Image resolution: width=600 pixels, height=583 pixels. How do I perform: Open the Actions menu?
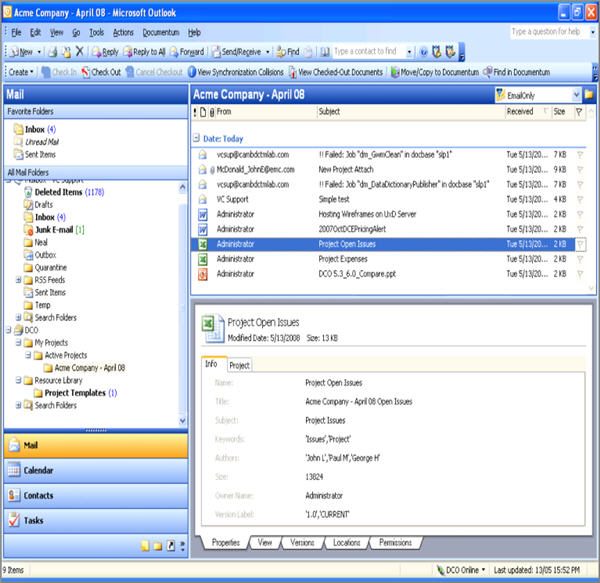tap(123, 33)
